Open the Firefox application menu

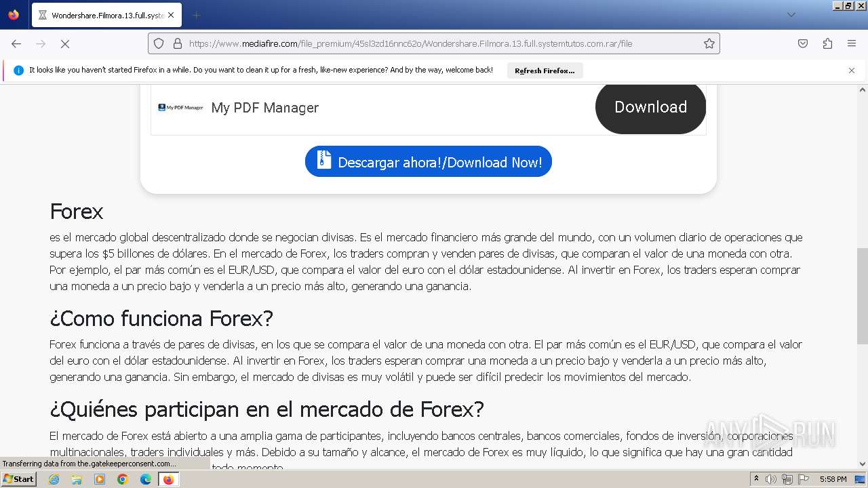[x=852, y=43]
